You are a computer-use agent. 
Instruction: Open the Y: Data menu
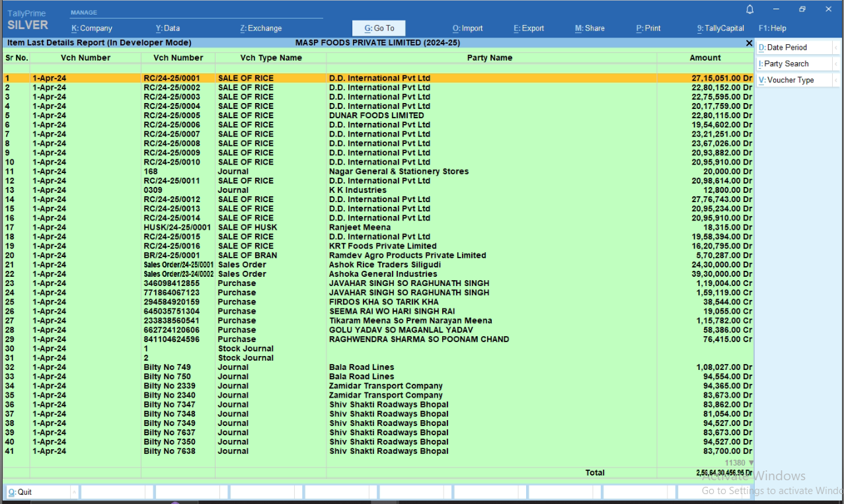(x=168, y=28)
